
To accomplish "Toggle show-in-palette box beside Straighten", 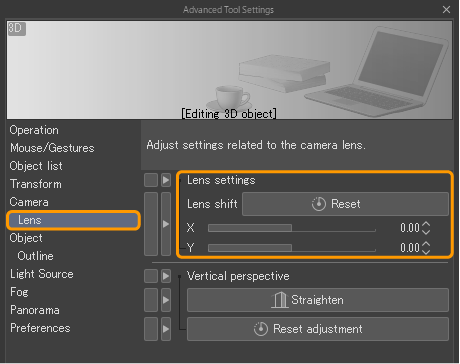I will point(151,300).
